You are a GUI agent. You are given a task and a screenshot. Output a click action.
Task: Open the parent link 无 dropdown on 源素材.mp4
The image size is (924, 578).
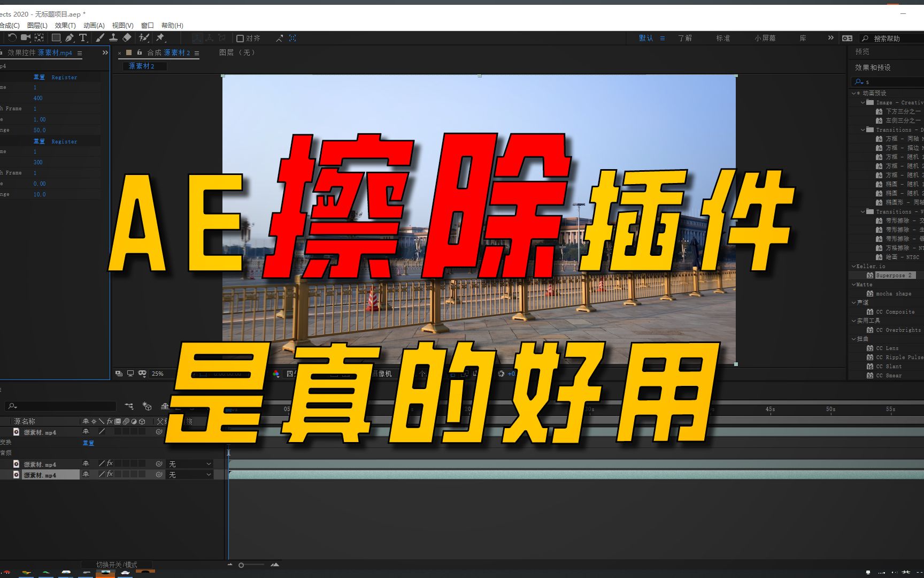click(x=190, y=464)
